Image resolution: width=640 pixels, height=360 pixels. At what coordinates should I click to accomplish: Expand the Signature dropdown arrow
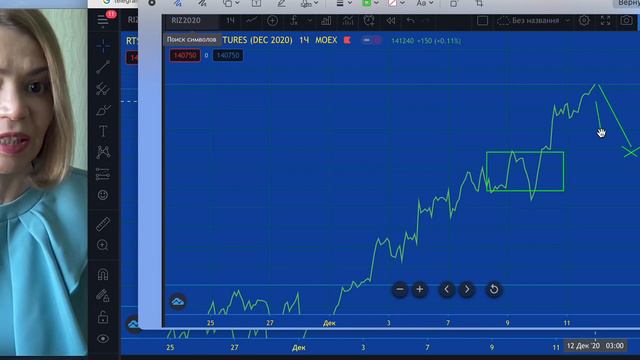click(x=316, y=3)
